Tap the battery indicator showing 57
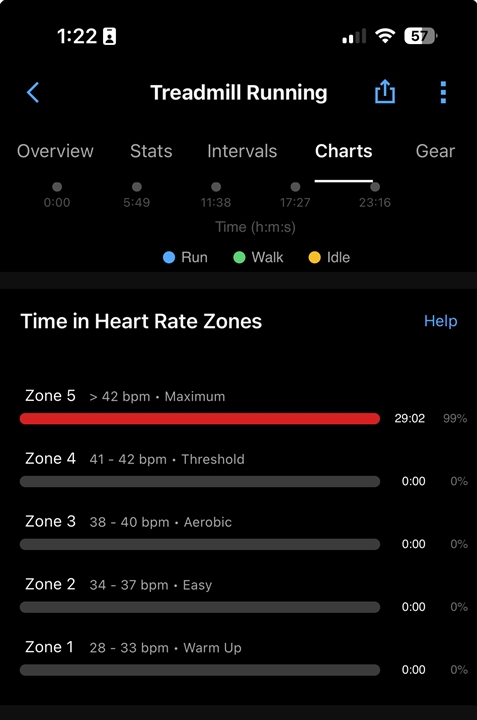The width and height of the screenshot is (477, 720). (x=421, y=36)
